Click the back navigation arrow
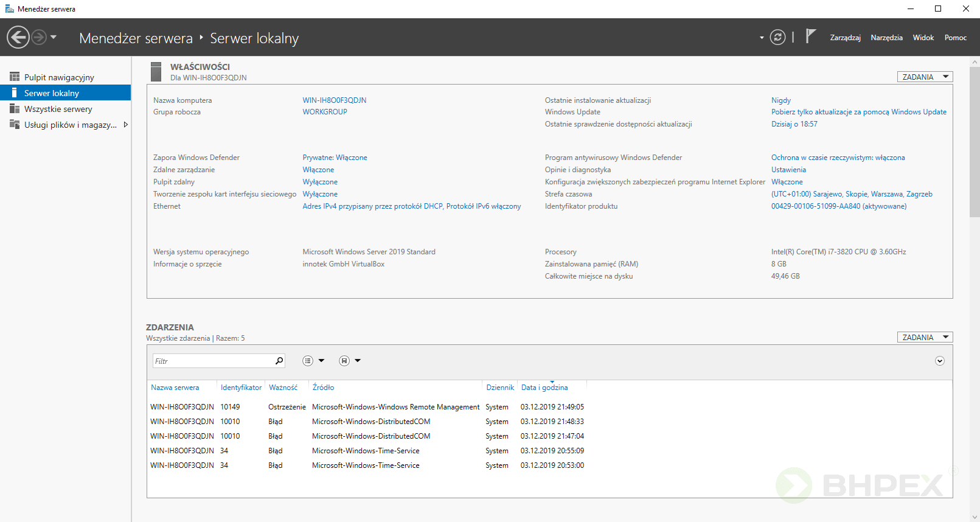 [x=18, y=37]
